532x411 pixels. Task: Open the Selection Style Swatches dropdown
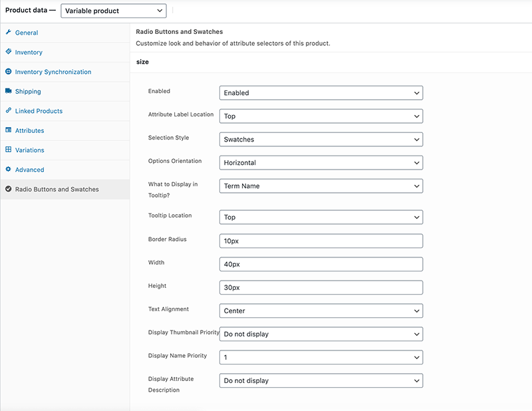tap(321, 139)
